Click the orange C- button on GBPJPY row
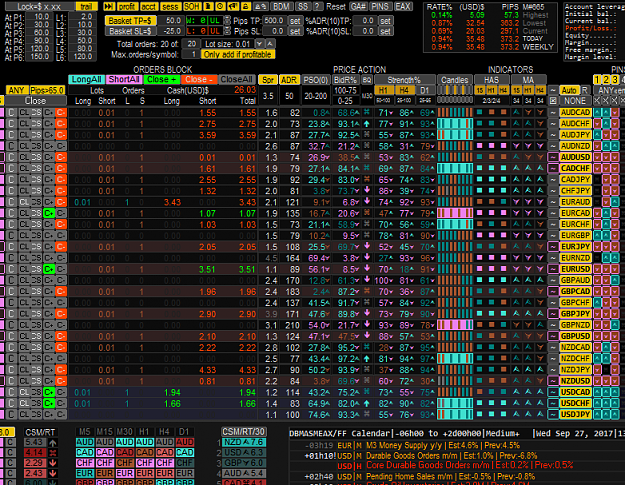Viewport: 625px width, 485px height. tap(61, 314)
